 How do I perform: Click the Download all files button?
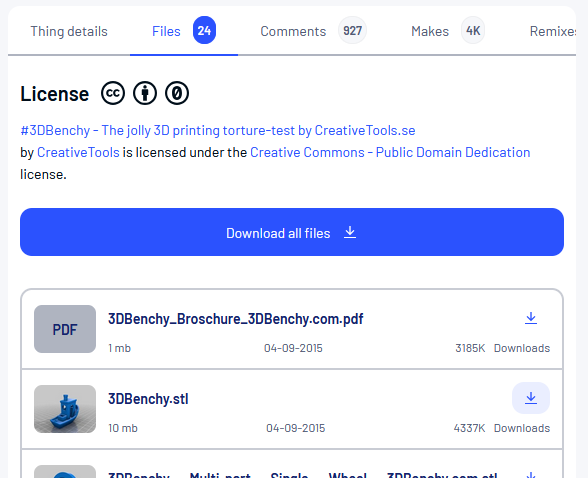292,232
